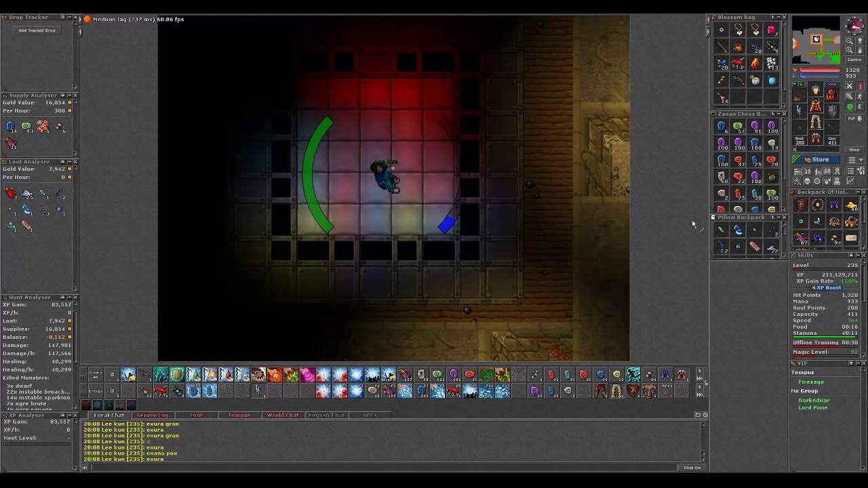The height and width of the screenshot is (488, 868).
Task: Switch to World Chat tab
Action: coord(283,415)
